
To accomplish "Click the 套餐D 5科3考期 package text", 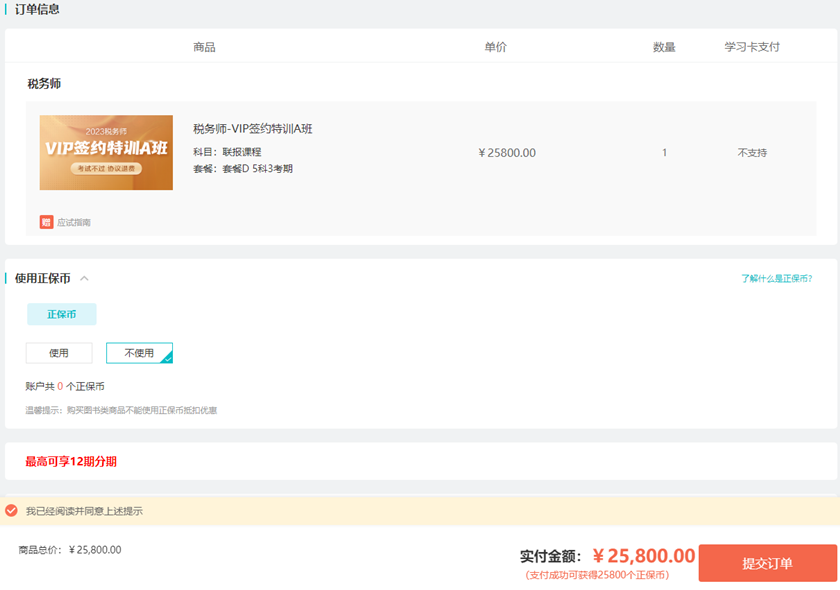I will pyautogui.click(x=243, y=169).
